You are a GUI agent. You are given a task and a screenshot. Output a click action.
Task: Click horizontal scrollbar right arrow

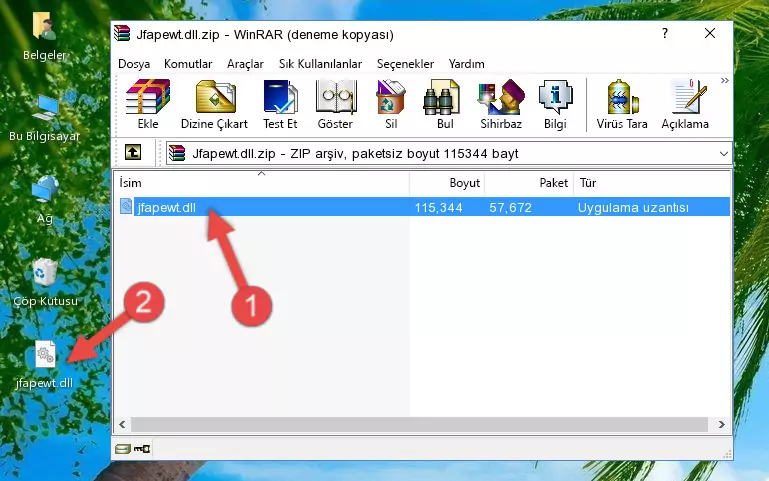[x=721, y=425]
